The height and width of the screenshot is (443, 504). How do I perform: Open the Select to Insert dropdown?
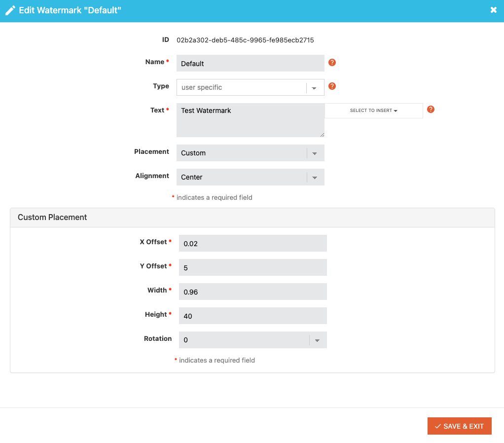coord(373,111)
